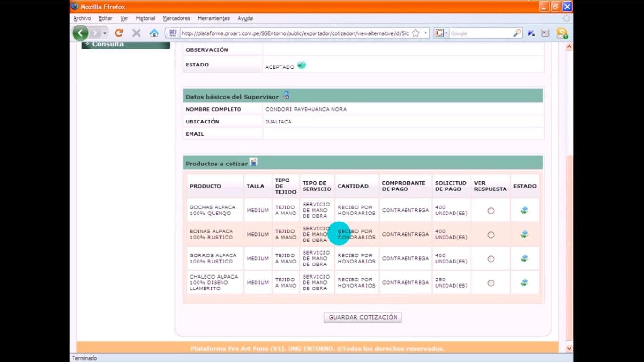Open the Marcadores menu
644x362 pixels.
[x=176, y=18]
